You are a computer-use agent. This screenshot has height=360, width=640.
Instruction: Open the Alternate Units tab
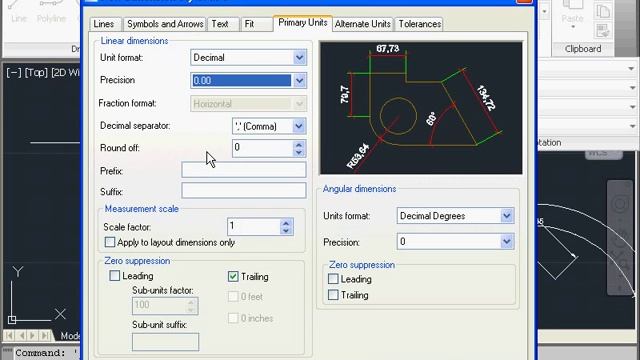pyautogui.click(x=362, y=24)
